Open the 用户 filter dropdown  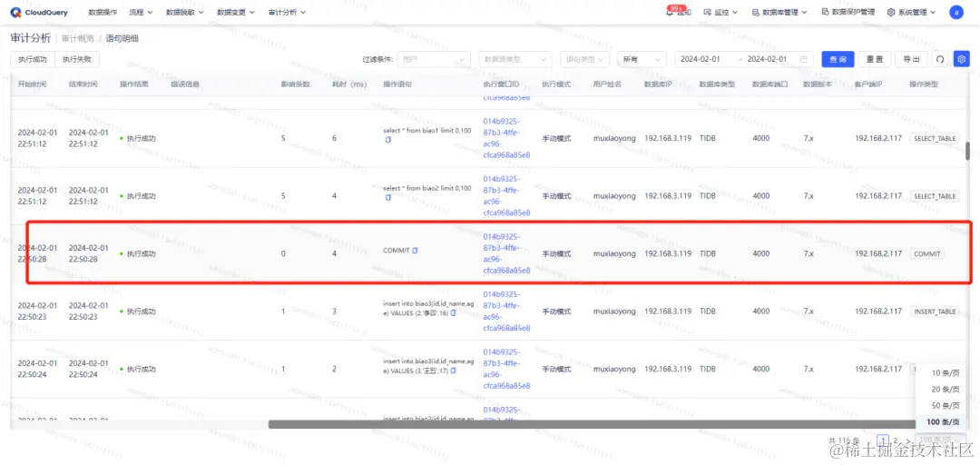pos(434,59)
